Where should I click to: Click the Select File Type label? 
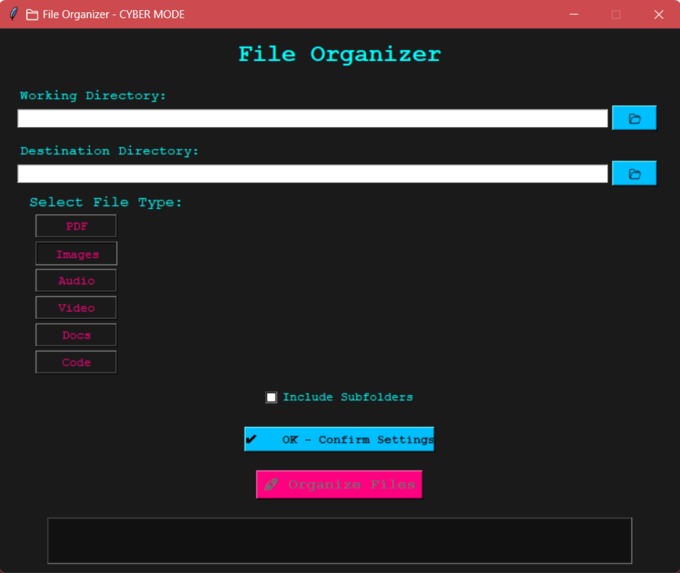point(106,202)
